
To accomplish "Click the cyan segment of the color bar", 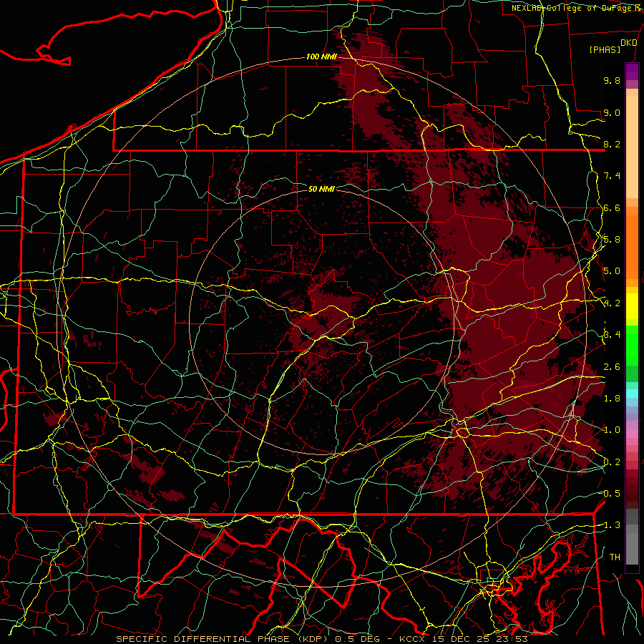I will point(632,394).
